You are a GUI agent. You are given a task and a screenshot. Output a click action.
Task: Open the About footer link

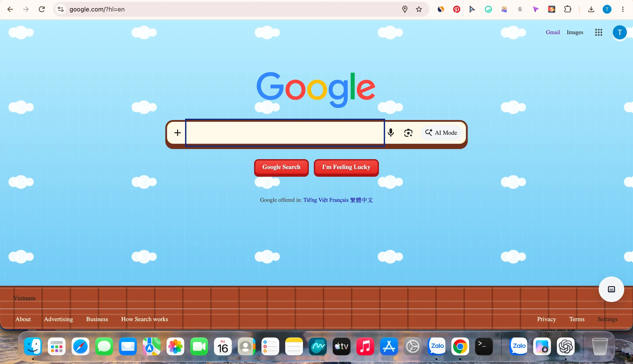click(23, 319)
